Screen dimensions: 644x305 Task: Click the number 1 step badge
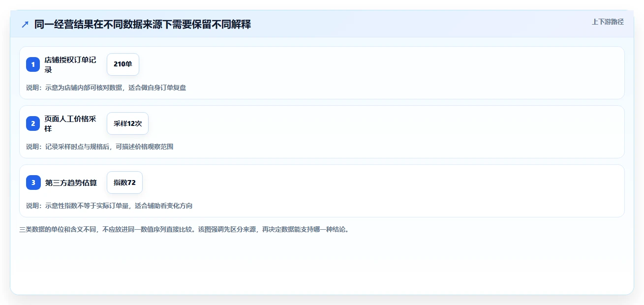coord(33,64)
